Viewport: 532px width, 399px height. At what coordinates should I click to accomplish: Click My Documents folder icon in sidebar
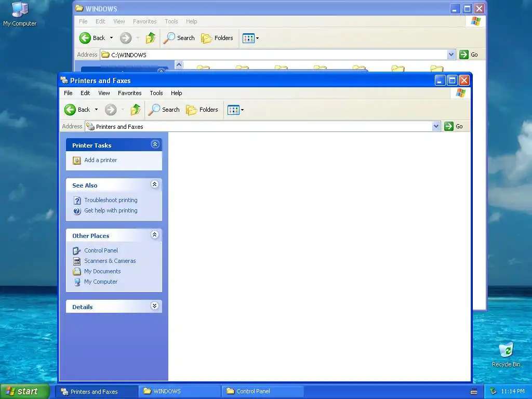click(x=77, y=271)
